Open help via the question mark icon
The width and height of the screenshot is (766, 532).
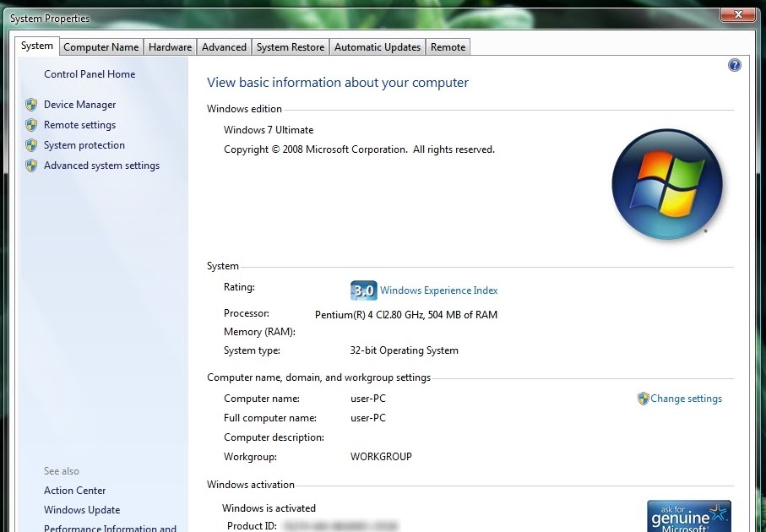(734, 64)
